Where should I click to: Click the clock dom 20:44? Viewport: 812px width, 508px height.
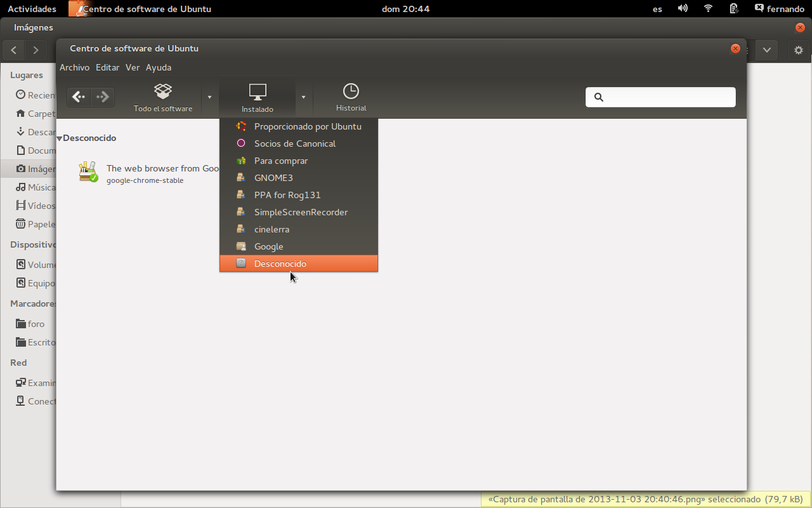[406, 9]
